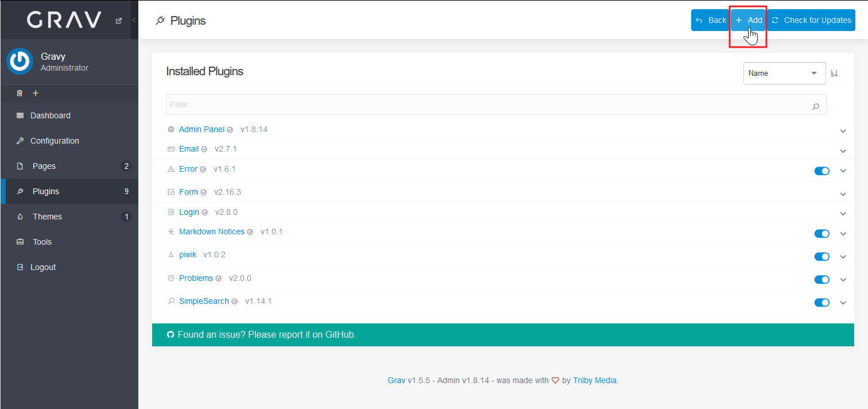
Task: Click the GitHub icon in the teal banner
Action: click(x=170, y=334)
